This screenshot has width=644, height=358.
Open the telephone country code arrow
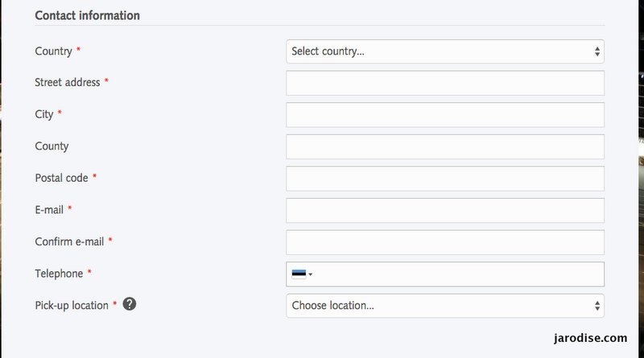click(x=311, y=274)
